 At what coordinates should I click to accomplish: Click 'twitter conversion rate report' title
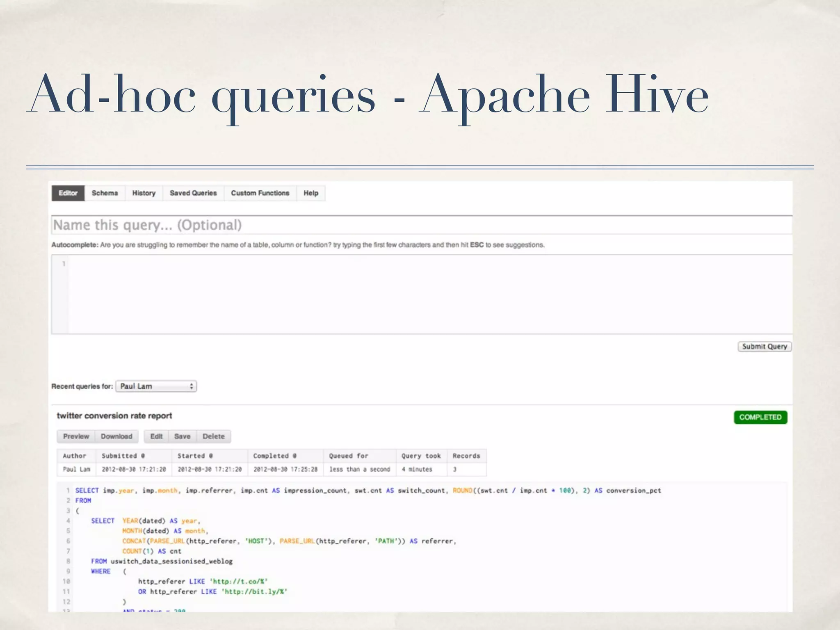114,416
